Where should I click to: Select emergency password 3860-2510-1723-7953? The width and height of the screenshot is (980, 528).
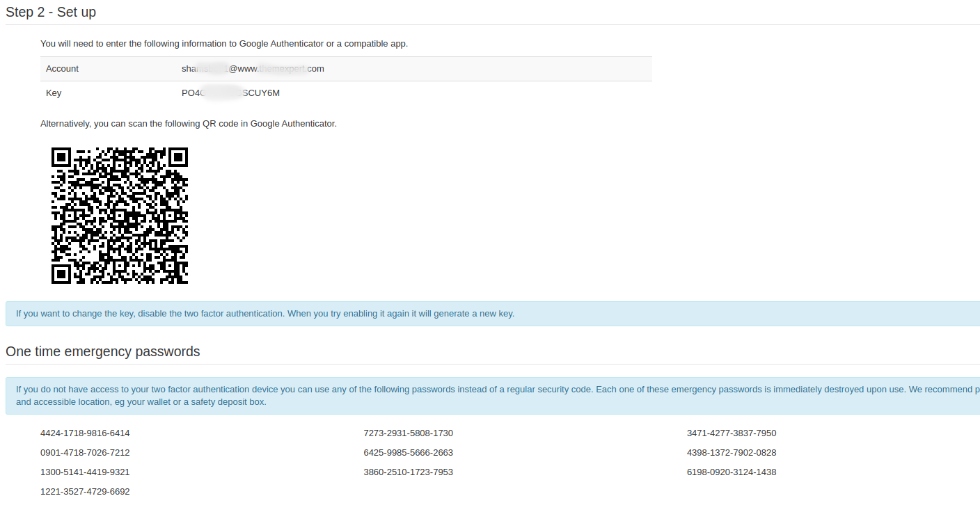coord(408,472)
